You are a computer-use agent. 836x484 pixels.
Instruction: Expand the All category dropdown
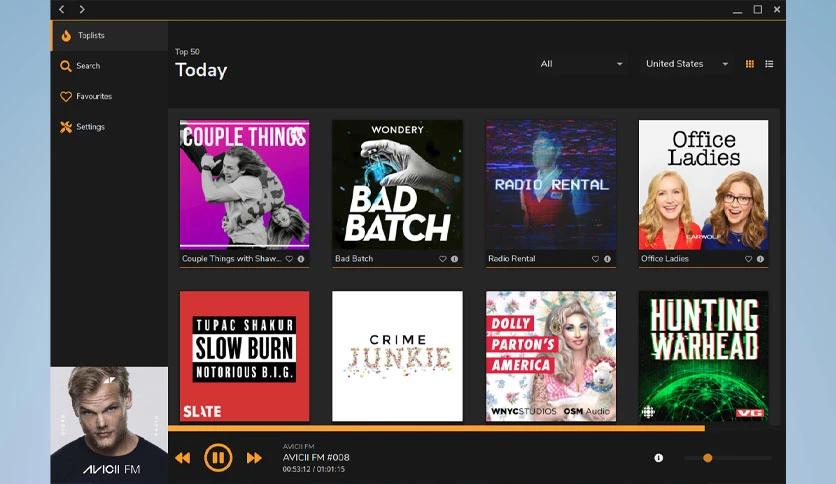click(581, 64)
